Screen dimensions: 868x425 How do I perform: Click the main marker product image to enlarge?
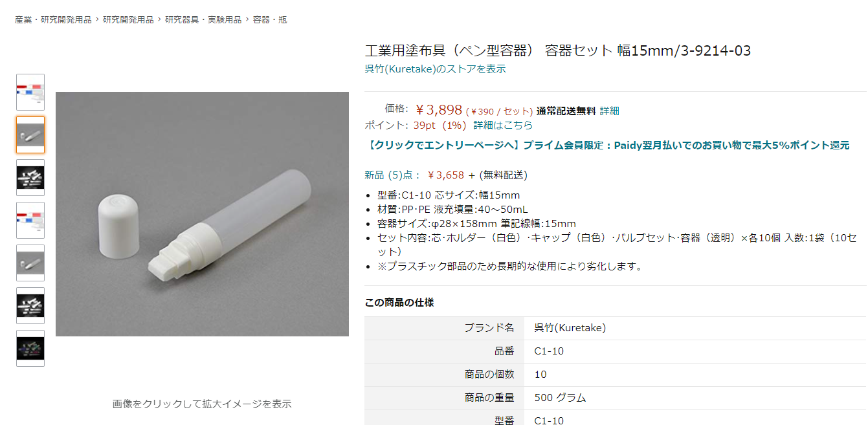click(202, 214)
